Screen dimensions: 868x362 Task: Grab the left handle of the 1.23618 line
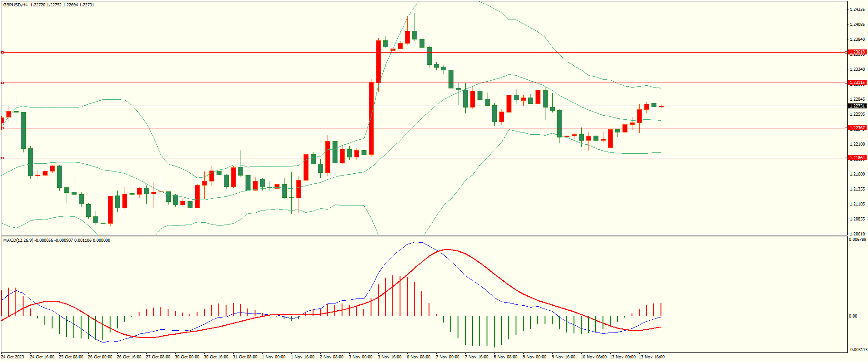tap(2, 53)
